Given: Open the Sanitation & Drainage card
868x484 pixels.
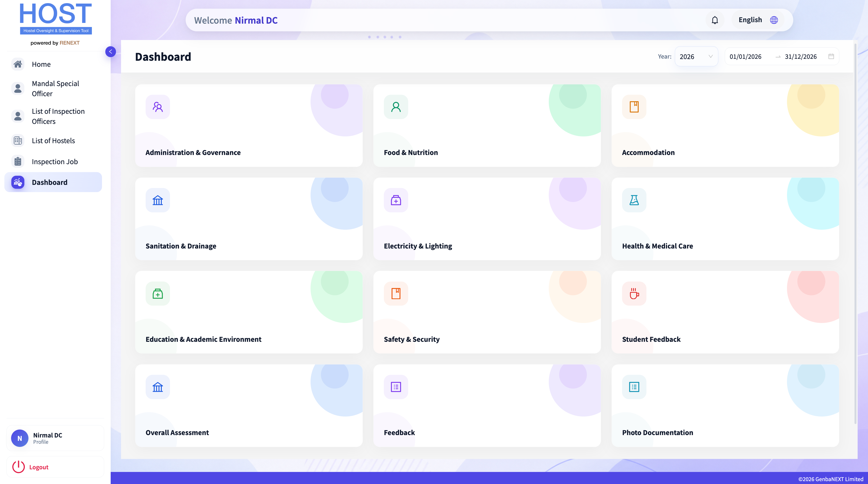Looking at the screenshot, I should [249, 219].
